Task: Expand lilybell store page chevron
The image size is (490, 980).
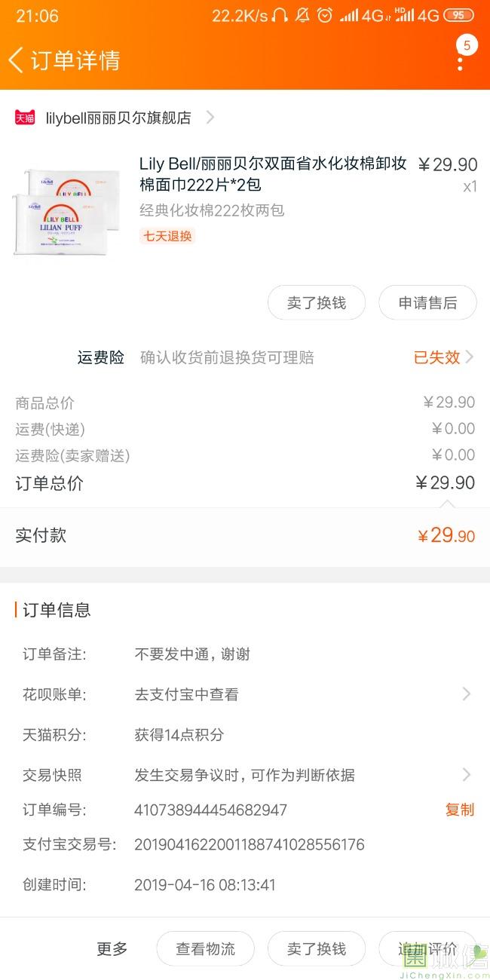Action: [210, 118]
